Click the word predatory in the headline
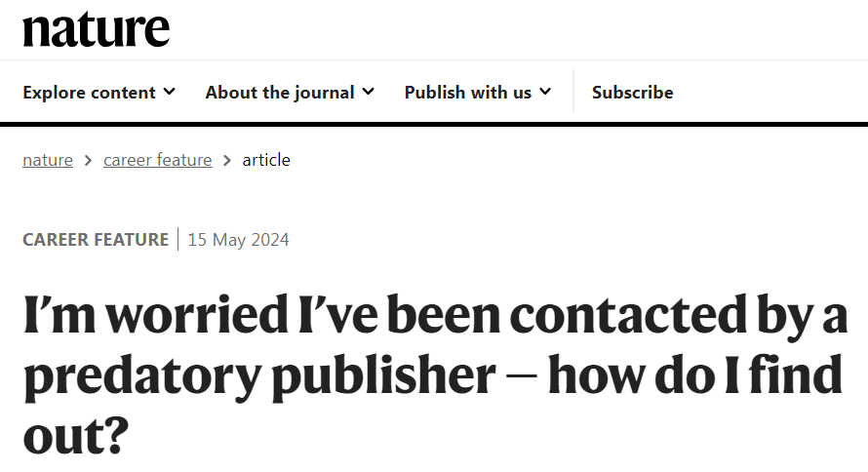The width and height of the screenshot is (868, 472). pyautogui.click(x=142, y=375)
